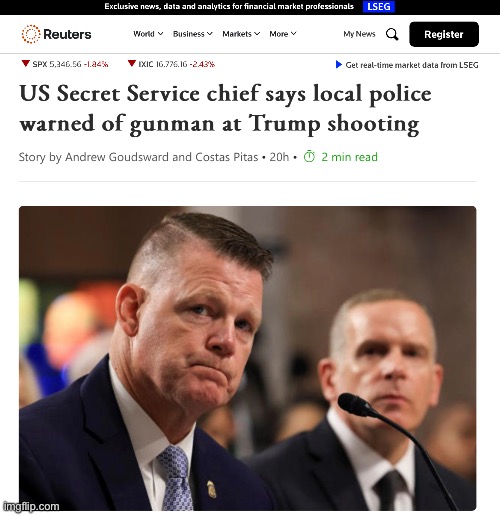Viewport: 500px width, 515px height.
Task: Expand the Markets dropdown menu
Action: (x=241, y=34)
